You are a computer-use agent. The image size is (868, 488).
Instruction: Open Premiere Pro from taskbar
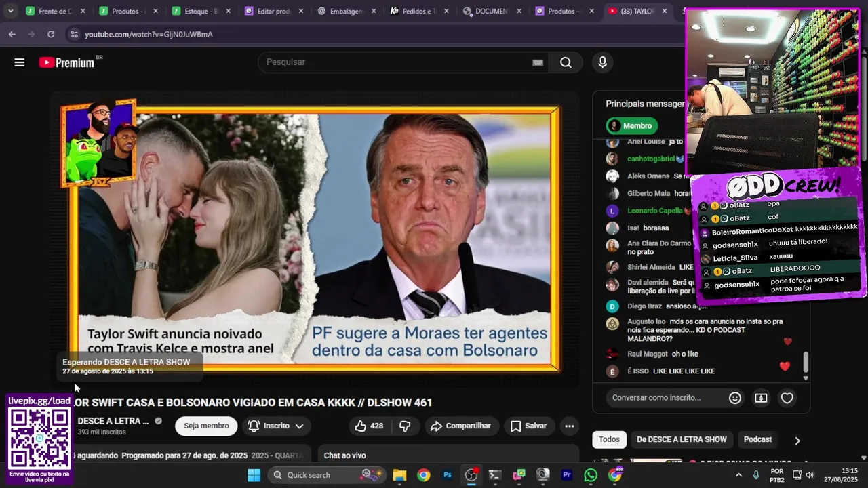tap(567, 475)
